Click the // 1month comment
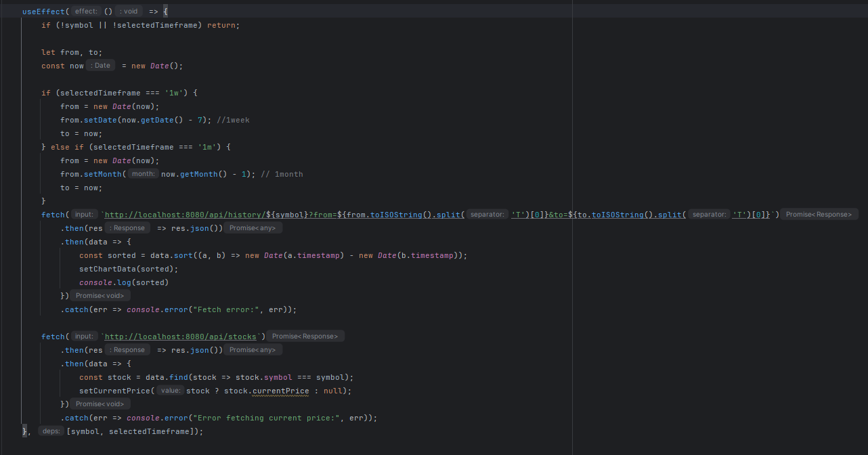 coord(282,174)
